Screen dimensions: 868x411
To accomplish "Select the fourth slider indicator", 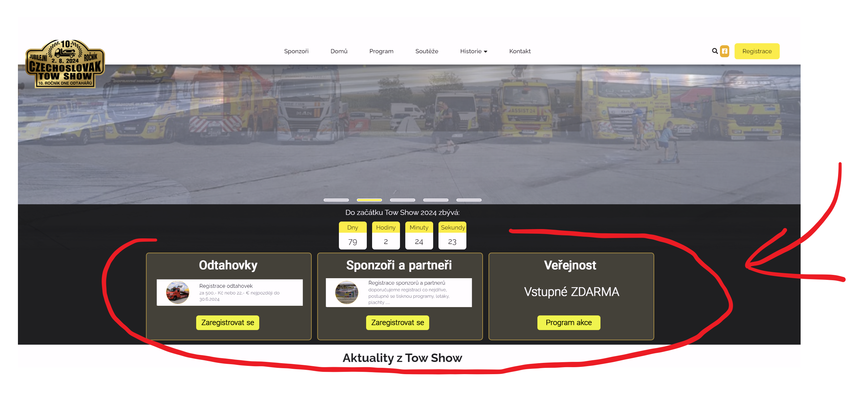I will (x=435, y=200).
